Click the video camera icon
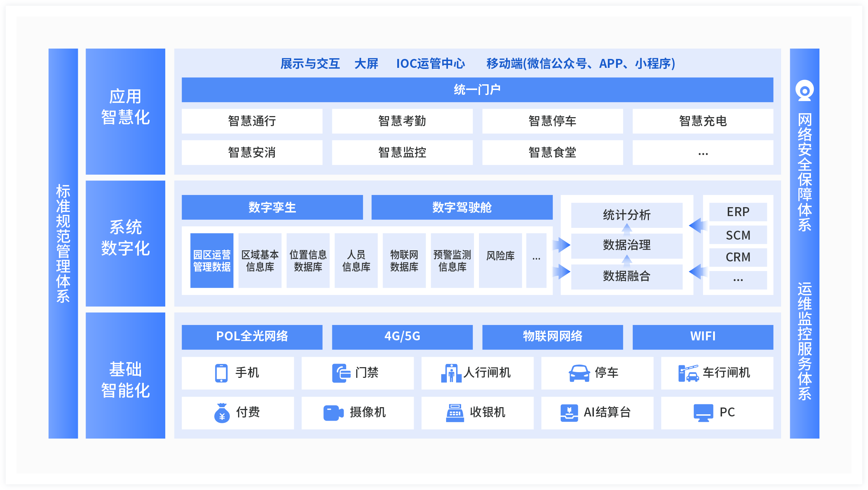Image resolution: width=868 pixels, height=490 pixels. click(x=333, y=412)
